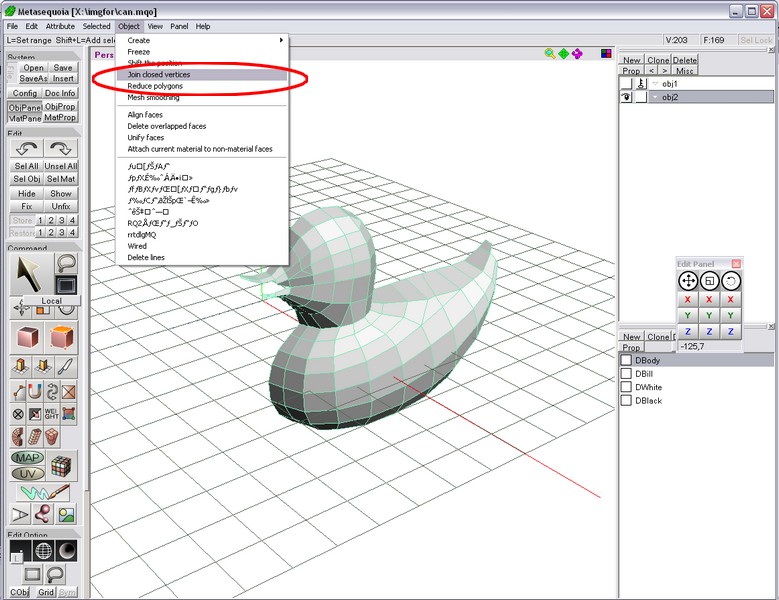The image size is (779, 600).
Task: Choose Join closed vertices menu item
Action: [158, 74]
